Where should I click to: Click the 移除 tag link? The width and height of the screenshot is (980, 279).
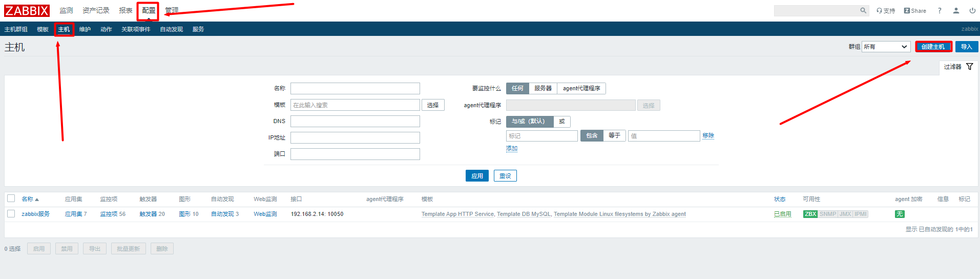click(708, 135)
